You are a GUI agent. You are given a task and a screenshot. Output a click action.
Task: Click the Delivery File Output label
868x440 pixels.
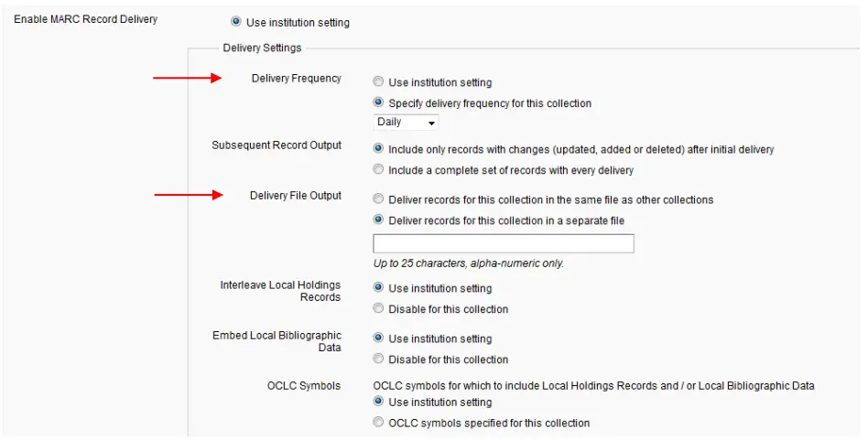click(295, 196)
